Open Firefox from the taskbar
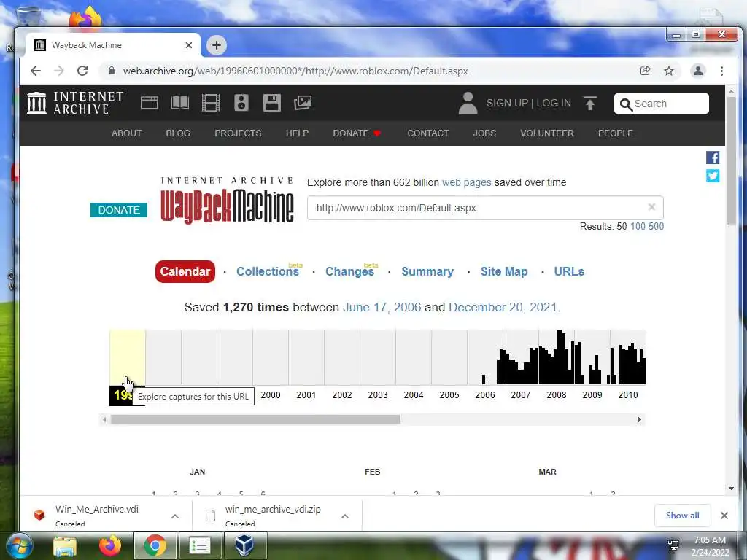This screenshot has height=560, width=747. coord(110,545)
